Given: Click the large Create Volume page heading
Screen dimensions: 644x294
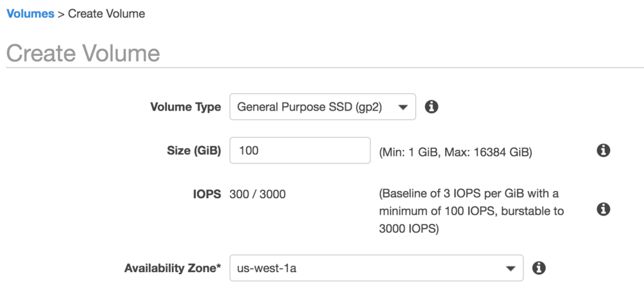Looking at the screenshot, I should (x=83, y=53).
